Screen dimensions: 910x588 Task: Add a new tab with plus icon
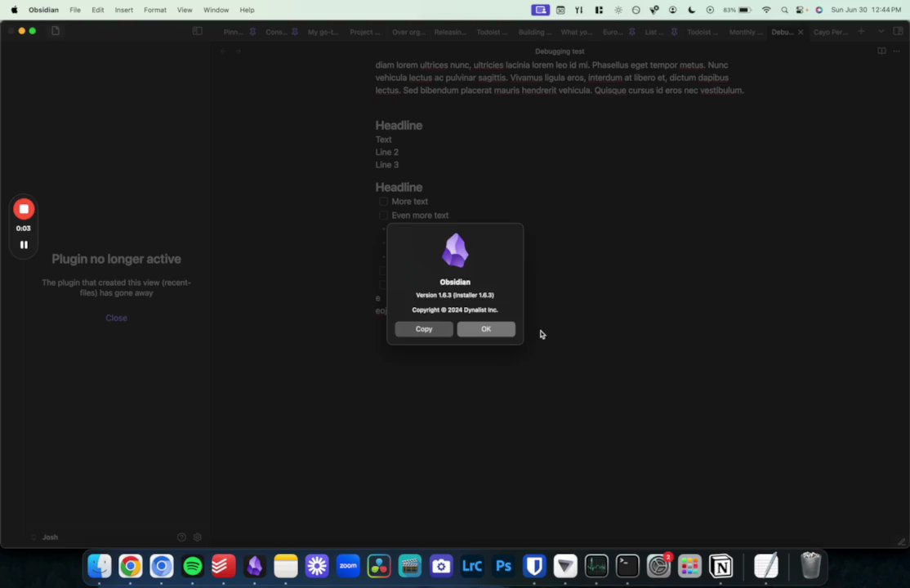861,31
